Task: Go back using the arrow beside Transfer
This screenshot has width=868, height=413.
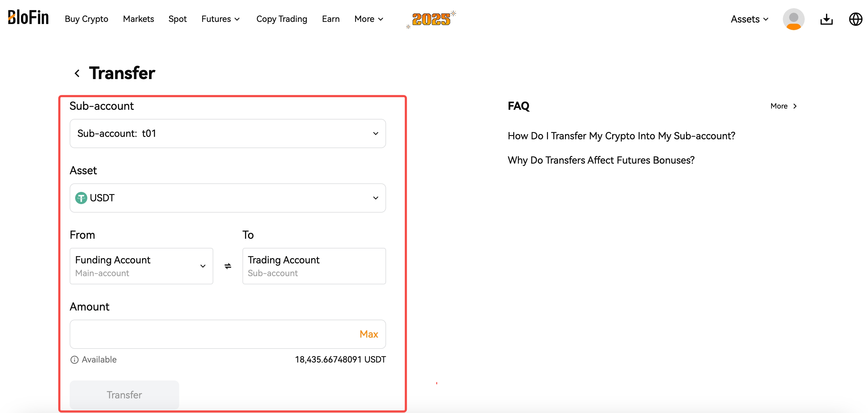Action: pos(77,73)
